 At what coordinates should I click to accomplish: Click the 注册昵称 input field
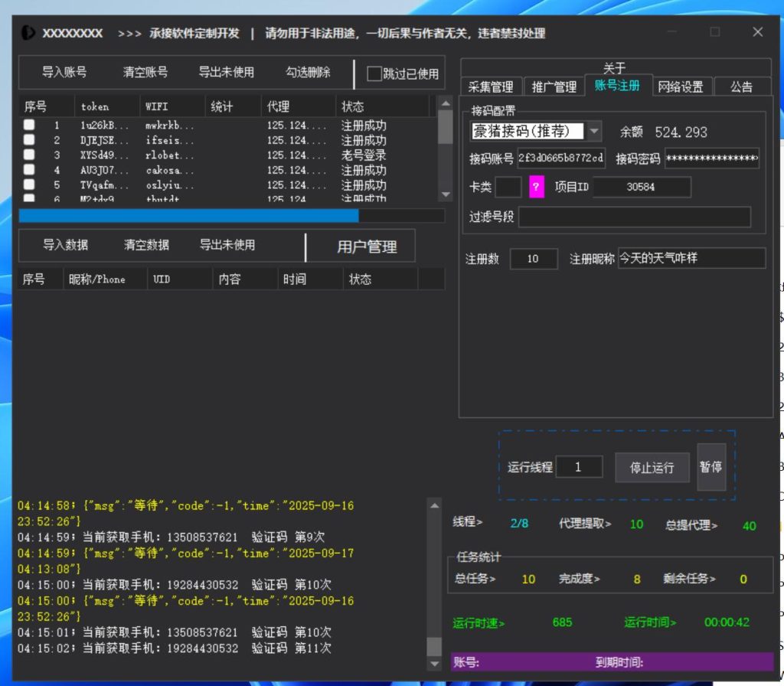tap(691, 258)
